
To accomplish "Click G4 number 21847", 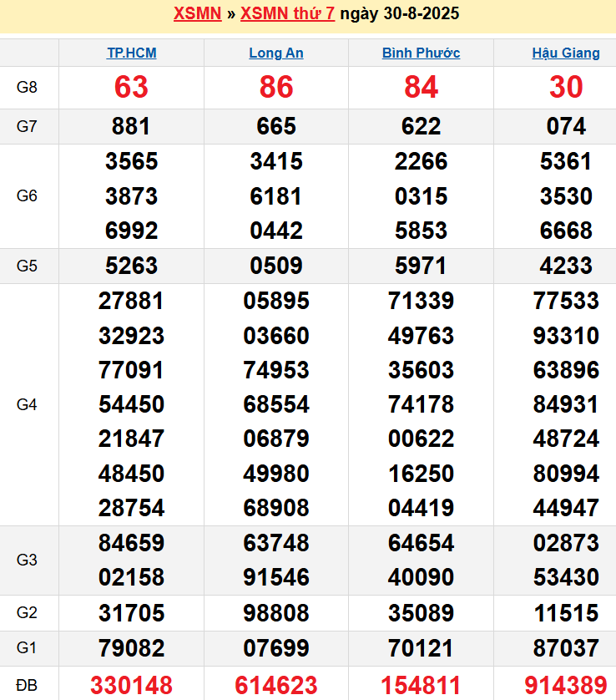I will click(x=132, y=439).
